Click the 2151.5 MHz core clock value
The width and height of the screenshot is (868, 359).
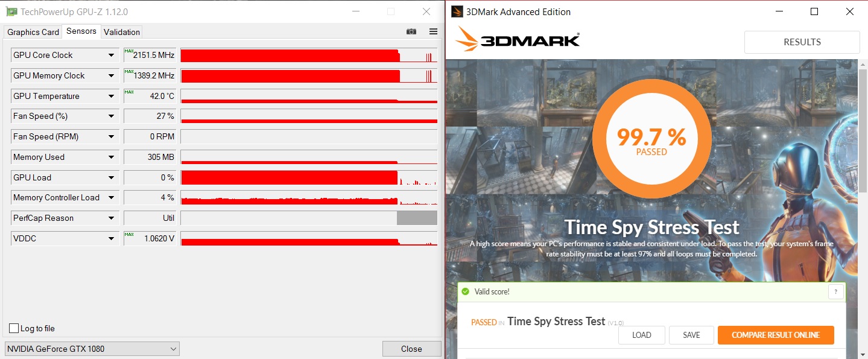pyautogui.click(x=150, y=55)
